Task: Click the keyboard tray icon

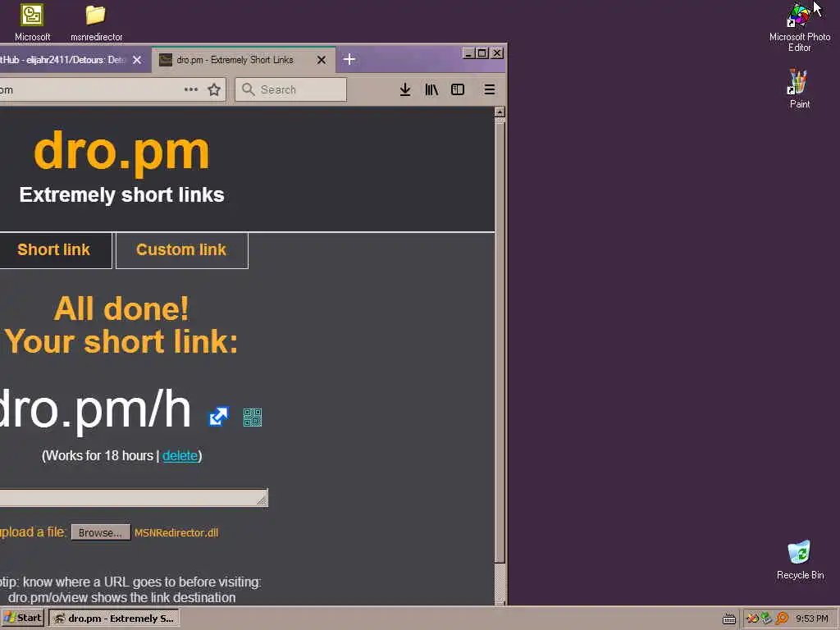Action: pyautogui.click(x=728, y=619)
